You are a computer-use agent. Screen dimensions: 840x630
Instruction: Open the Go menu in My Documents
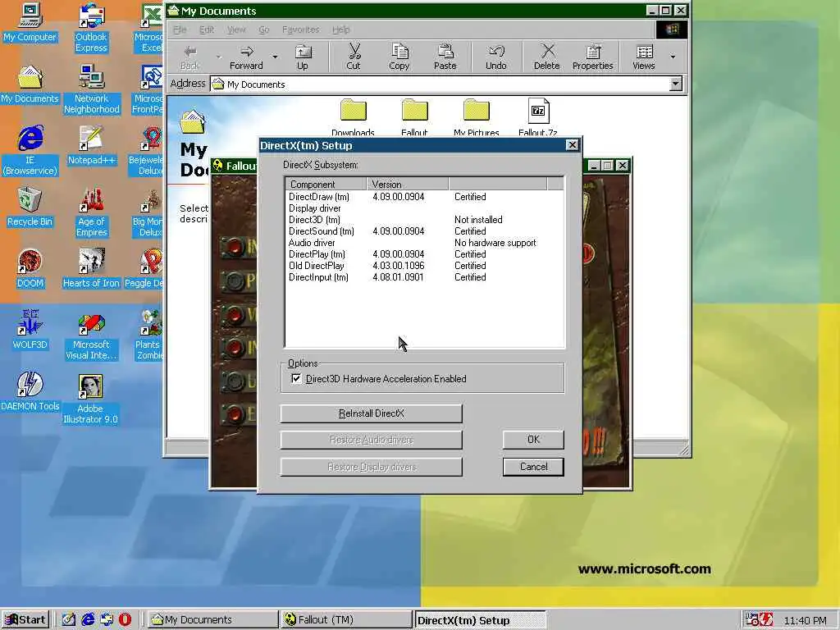pyautogui.click(x=263, y=30)
